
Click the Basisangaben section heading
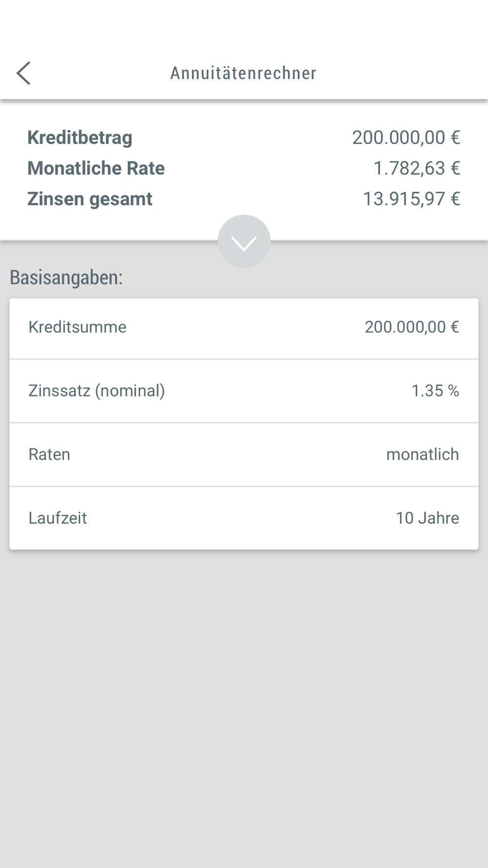click(x=66, y=277)
